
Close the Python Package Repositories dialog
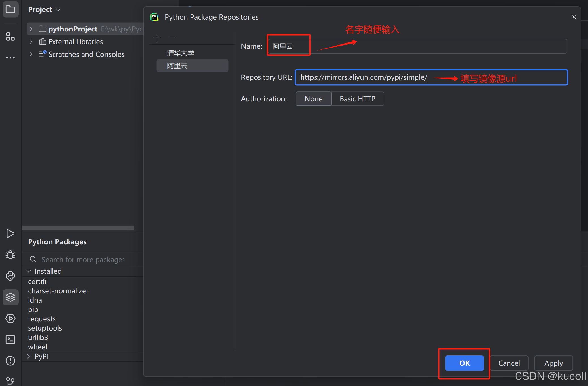tap(574, 17)
